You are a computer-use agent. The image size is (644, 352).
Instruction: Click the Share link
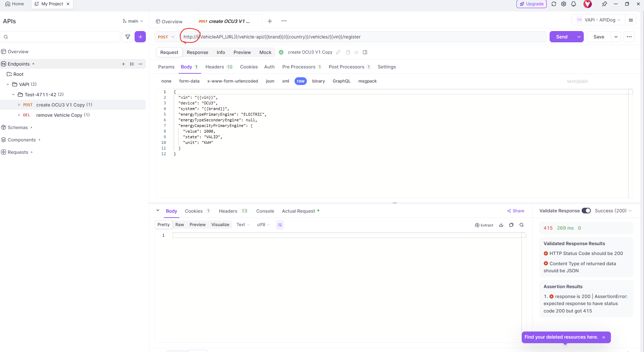(515, 211)
